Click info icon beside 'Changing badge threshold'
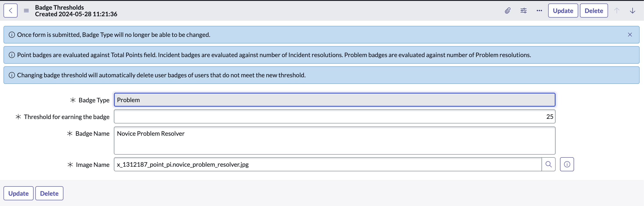This screenshot has width=644, height=206. click(12, 75)
